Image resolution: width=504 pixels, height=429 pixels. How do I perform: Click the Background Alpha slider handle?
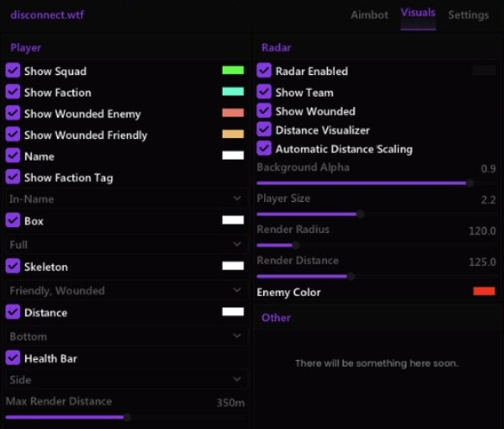[x=470, y=183]
